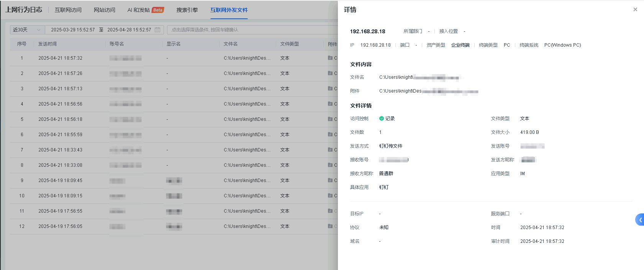Click the orange Beta badge

click(157, 10)
